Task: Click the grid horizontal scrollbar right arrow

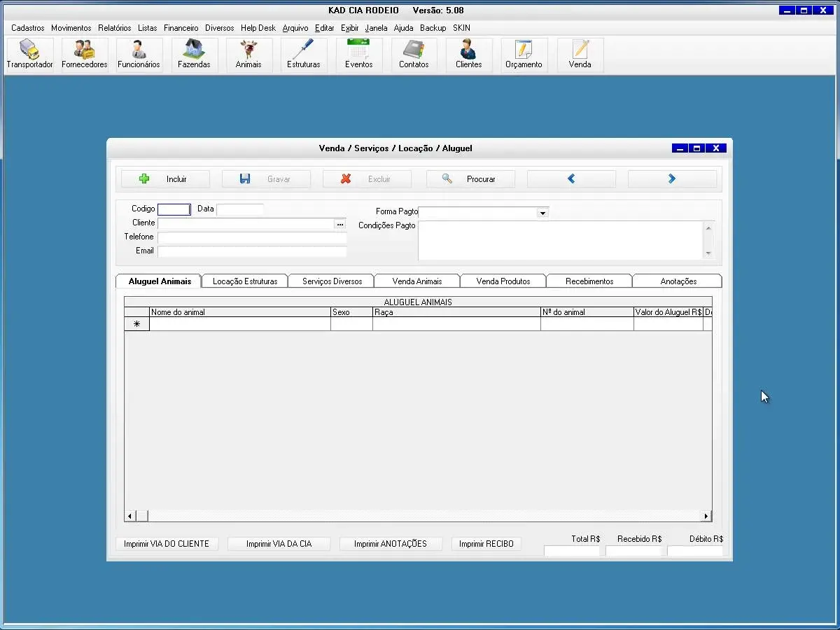Action: (706, 516)
